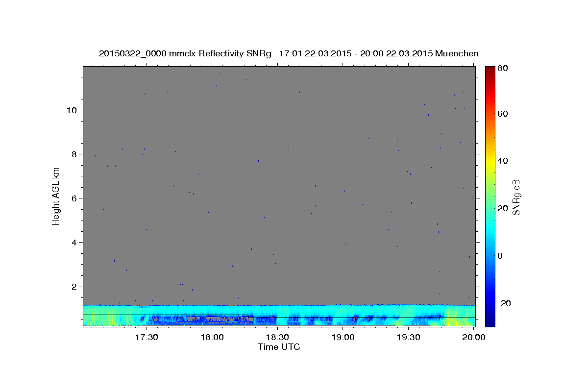
Task: Click the colorbar value 80
Action: tap(503, 69)
